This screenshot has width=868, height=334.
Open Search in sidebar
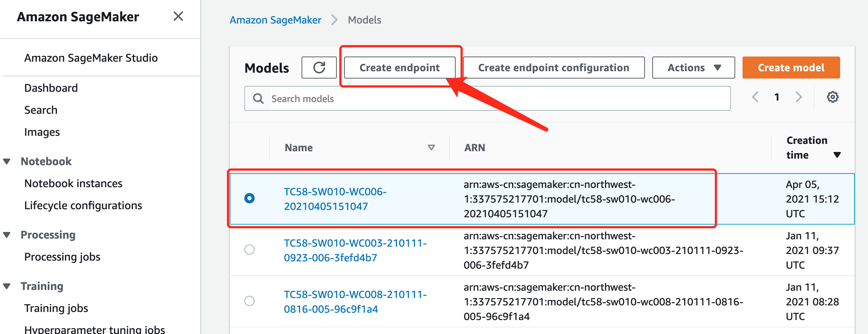(41, 110)
